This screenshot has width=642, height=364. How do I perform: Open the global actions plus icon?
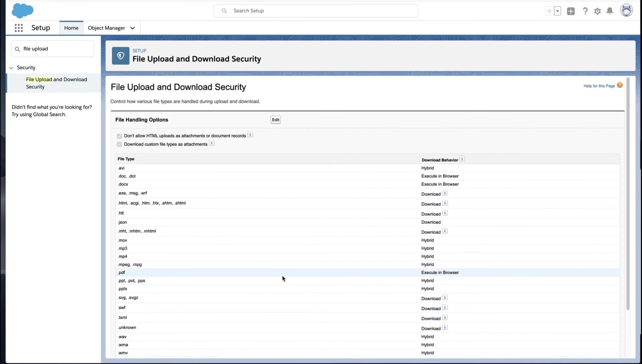pos(571,11)
